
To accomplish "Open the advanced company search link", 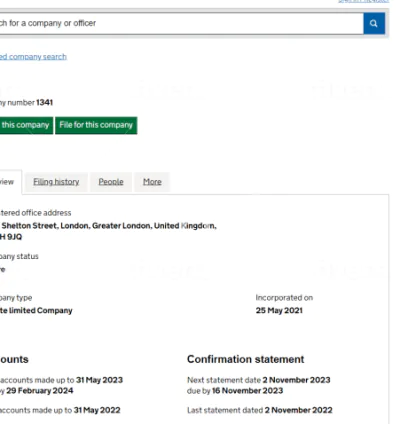I will [33, 57].
